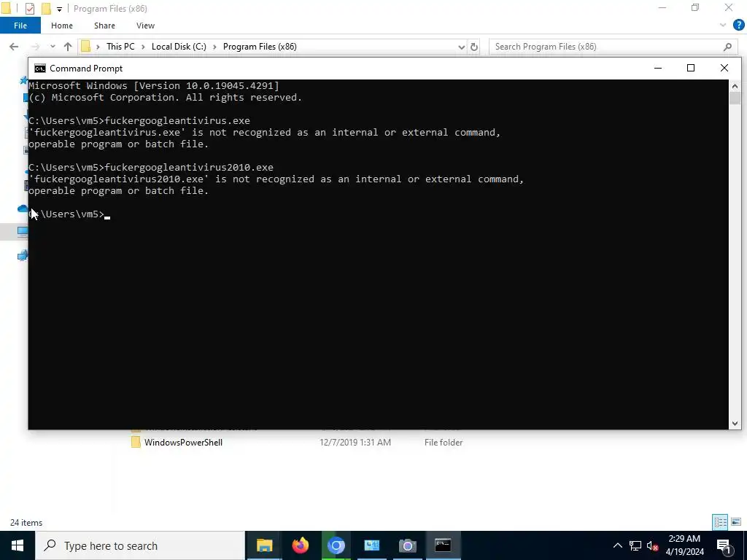The width and height of the screenshot is (747, 560).
Task: Click the New Folder icon in title bar
Action: point(46,9)
